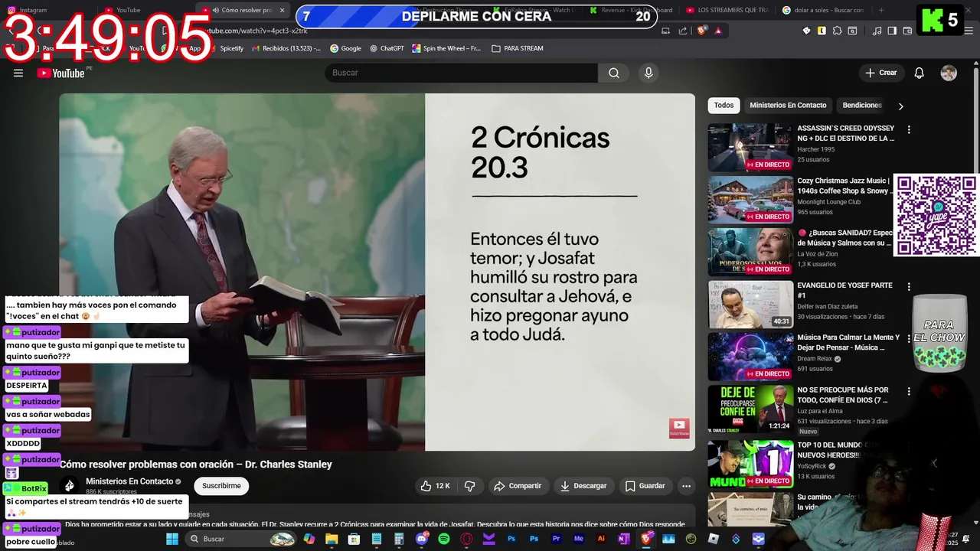Screen dimensions: 980x551
Task: Switch to LOS STREAMERS QUE TRA tab
Action: point(727,10)
